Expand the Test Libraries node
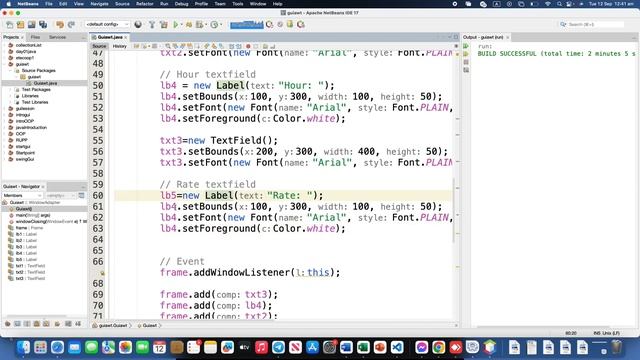Image resolution: width=640 pixels, height=360 pixels. click(x=11, y=102)
